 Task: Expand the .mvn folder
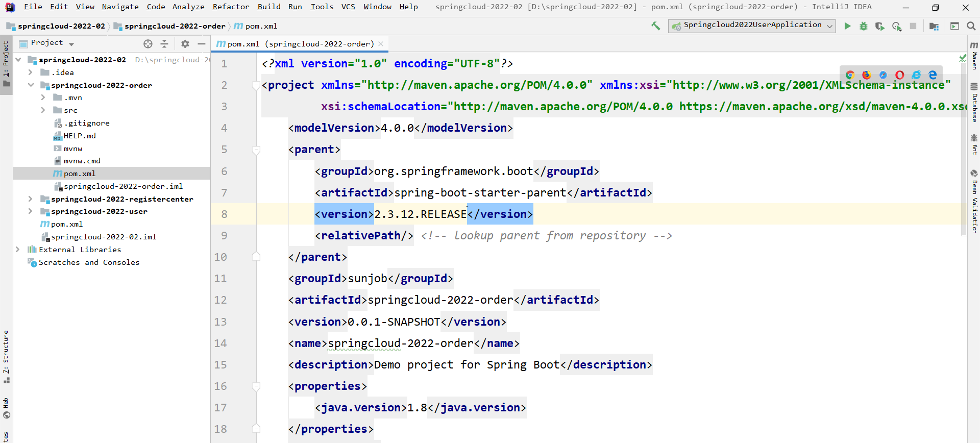pos(43,97)
